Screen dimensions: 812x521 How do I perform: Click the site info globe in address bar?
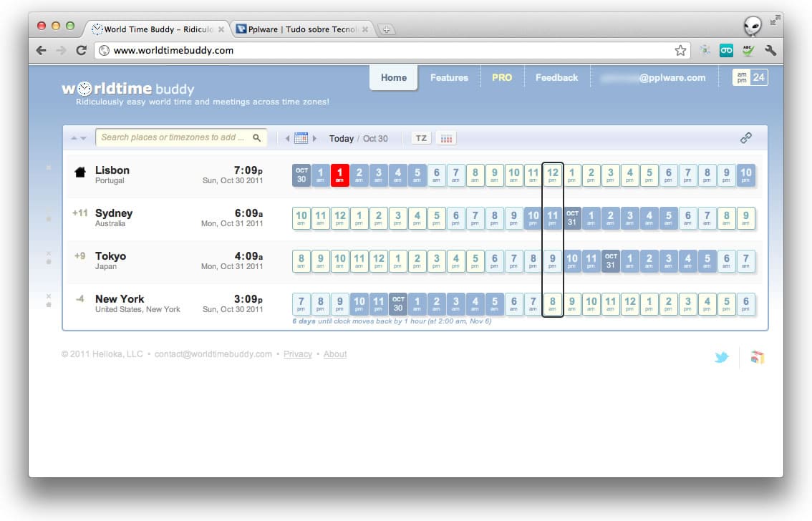(x=104, y=50)
